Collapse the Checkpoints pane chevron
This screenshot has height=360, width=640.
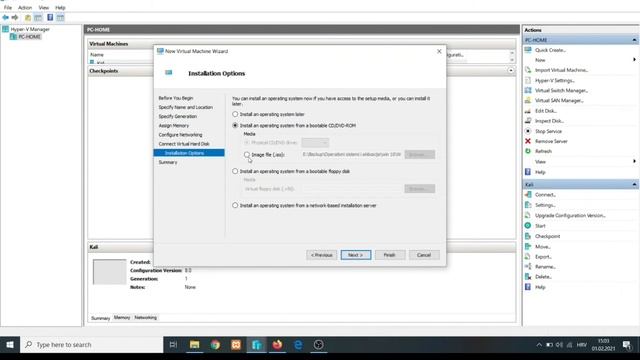point(511,71)
